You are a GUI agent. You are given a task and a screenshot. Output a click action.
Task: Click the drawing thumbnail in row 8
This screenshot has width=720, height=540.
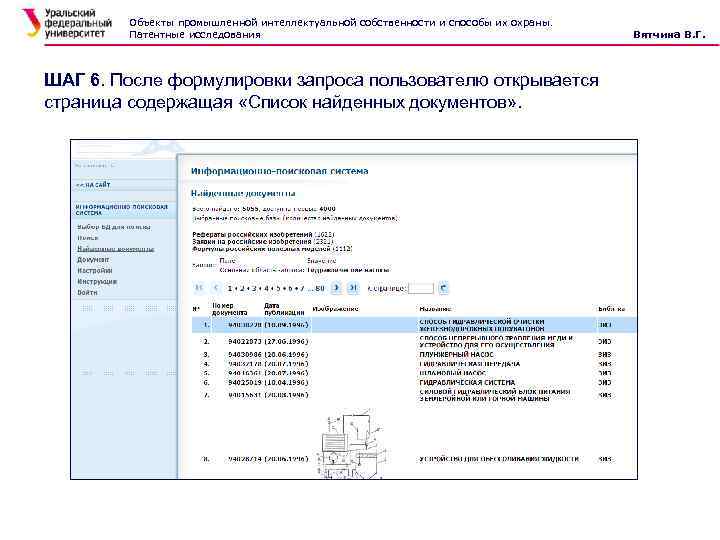[353, 444]
